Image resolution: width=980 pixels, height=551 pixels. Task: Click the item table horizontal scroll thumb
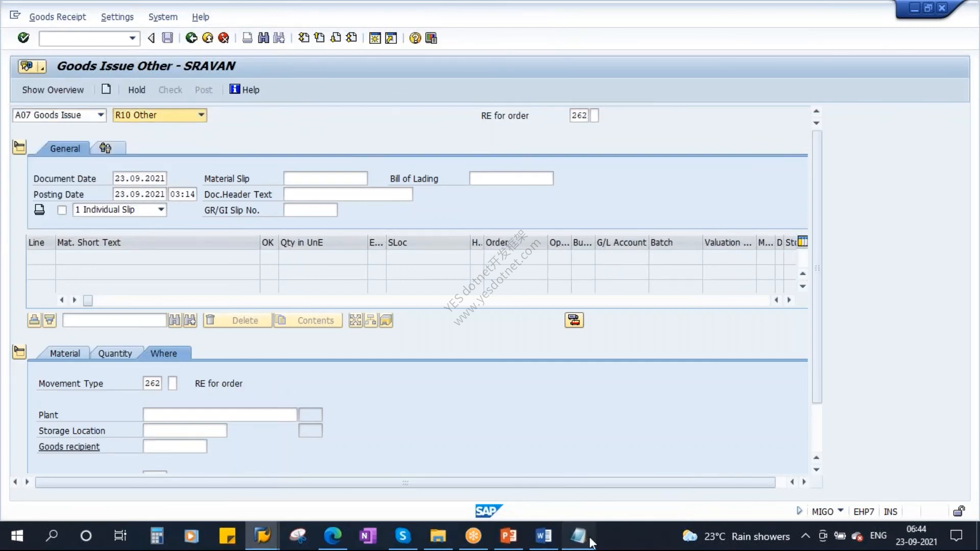click(88, 300)
